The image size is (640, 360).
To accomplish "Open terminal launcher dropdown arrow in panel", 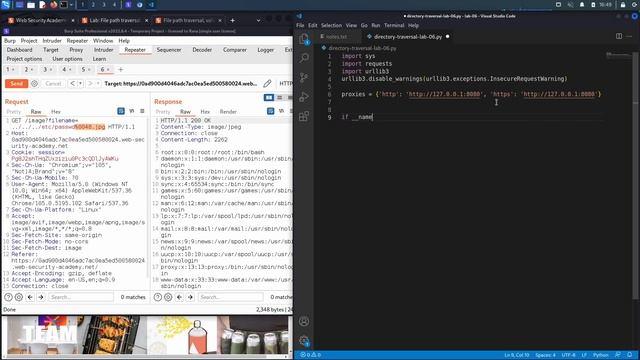I will click(x=71, y=5).
